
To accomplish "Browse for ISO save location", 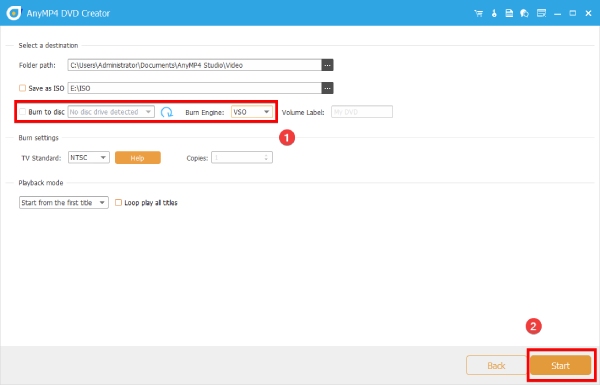I will tap(327, 88).
